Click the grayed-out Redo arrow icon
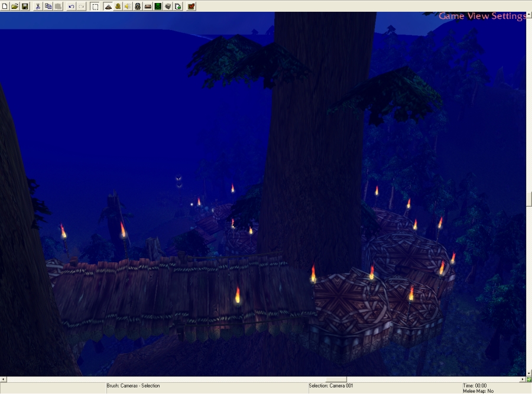The height and width of the screenshot is (394, 532). [82, 6]
